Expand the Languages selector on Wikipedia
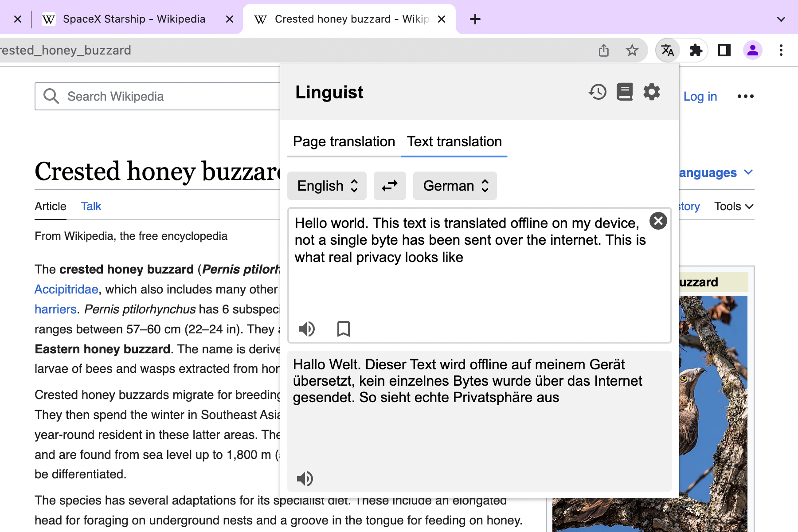 [x=709, y=172]
